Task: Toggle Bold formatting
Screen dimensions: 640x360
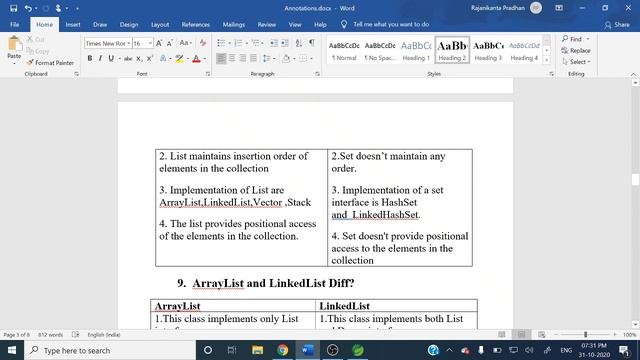Action: click(x=90, y=59)
